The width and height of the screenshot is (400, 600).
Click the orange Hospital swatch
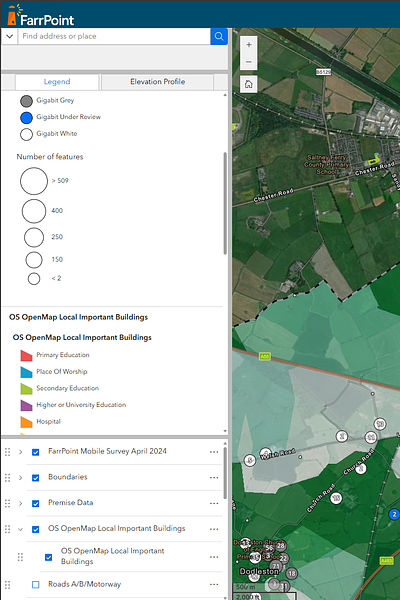tap(26, 422)
